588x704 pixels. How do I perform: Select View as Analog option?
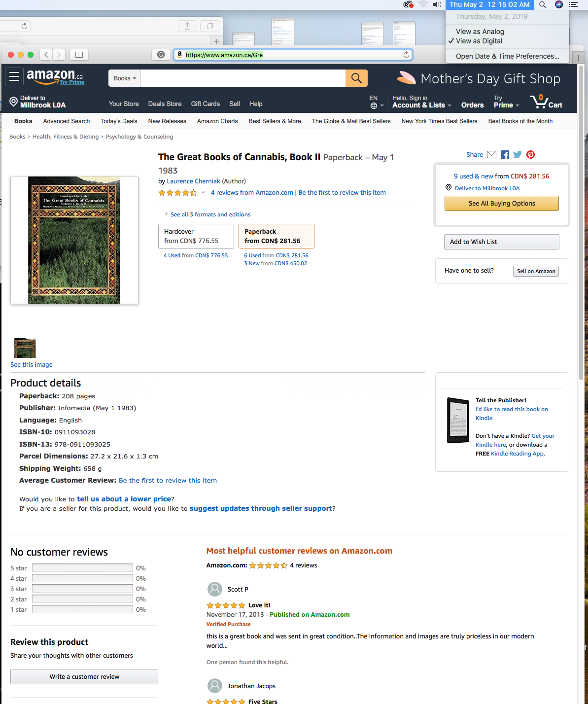point(480,32)
